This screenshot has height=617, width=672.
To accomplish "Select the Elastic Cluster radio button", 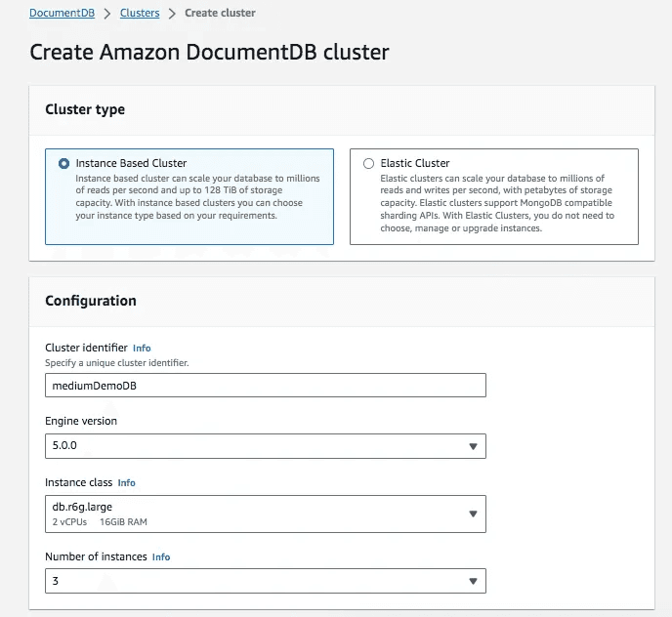I will coord(368,164).
